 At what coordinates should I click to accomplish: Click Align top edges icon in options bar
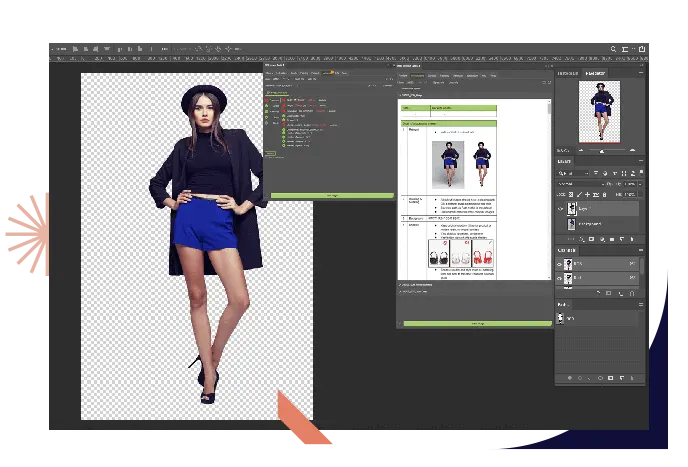(x=120, y=49)
